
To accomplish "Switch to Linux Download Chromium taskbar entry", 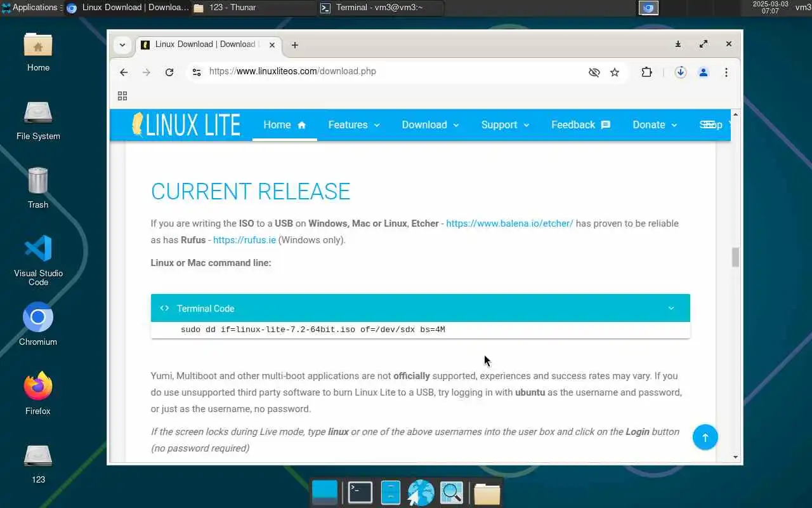I will [127, 8].
